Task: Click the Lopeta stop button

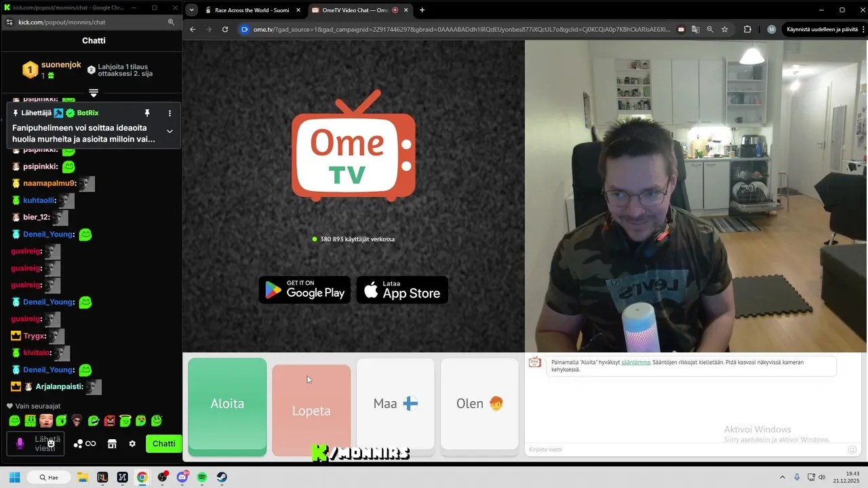Action: [x=311, y=411]
